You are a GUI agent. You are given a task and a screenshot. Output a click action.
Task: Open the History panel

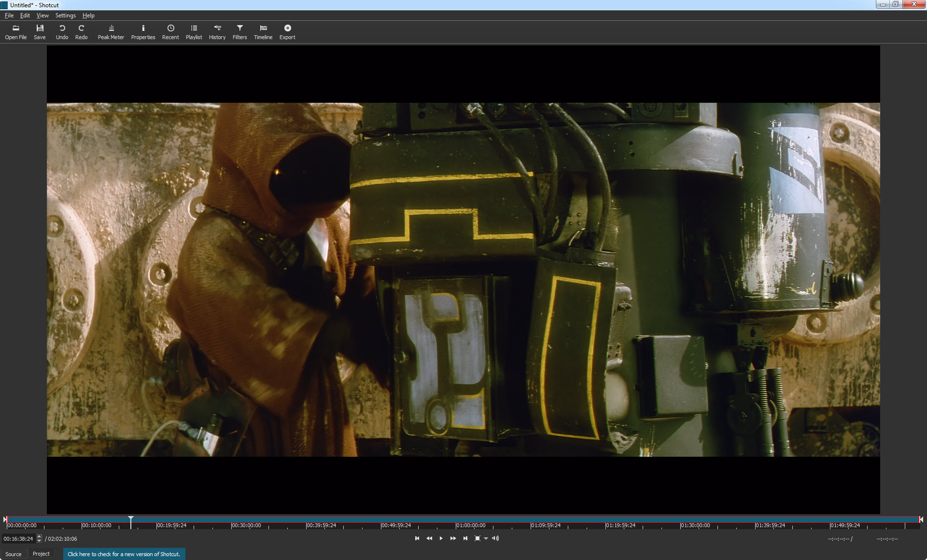[217, 32]
